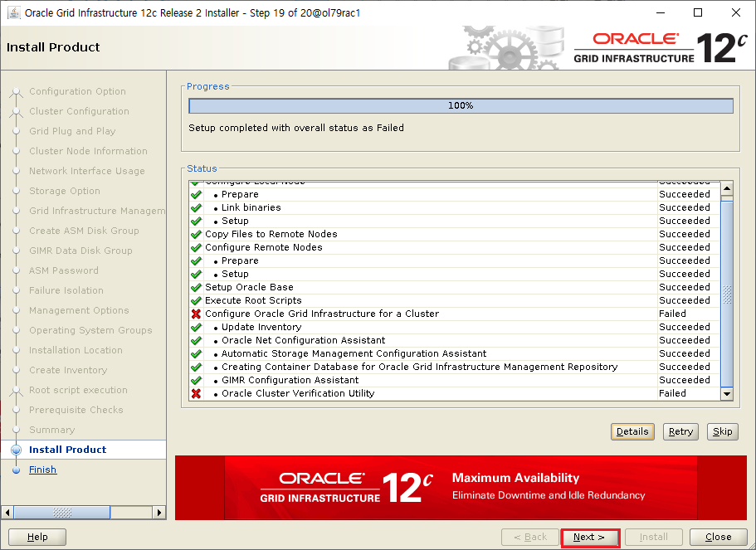Viewport: 756px width, 550px height.
Task: Click the Cluster Configuration step
Action: coord(79,111)
